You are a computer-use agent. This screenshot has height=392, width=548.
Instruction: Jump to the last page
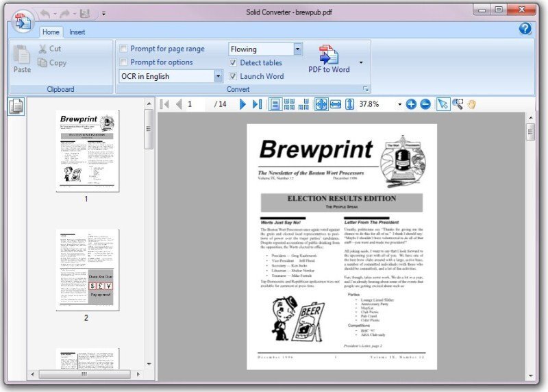pyautogui.click(x=258, y=104)
